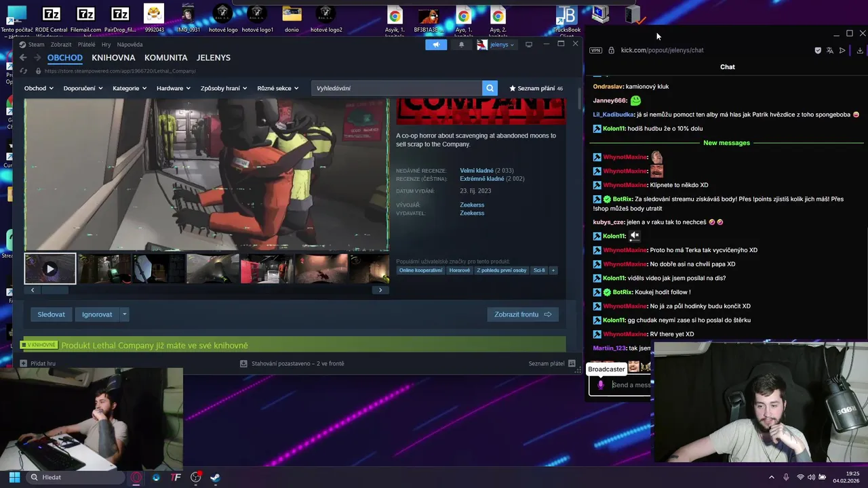868x488 pixels.
Task: Click the muted speaker emote from Kolon11
Action: click(635, 236)
